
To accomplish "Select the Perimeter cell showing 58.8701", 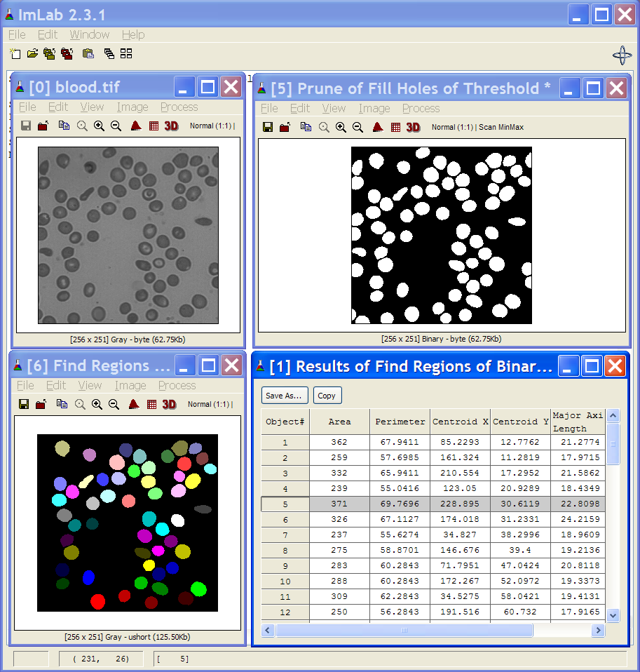I will coord(400,550).
